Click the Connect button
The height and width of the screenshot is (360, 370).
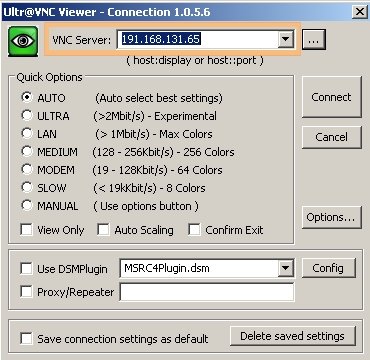point(331,97)
